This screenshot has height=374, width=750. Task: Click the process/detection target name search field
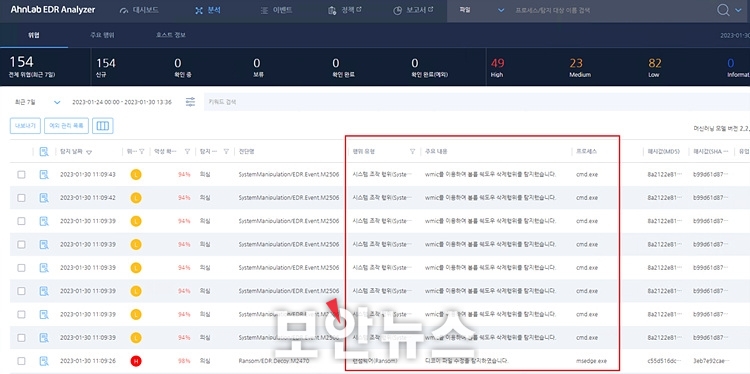point(610,11)
